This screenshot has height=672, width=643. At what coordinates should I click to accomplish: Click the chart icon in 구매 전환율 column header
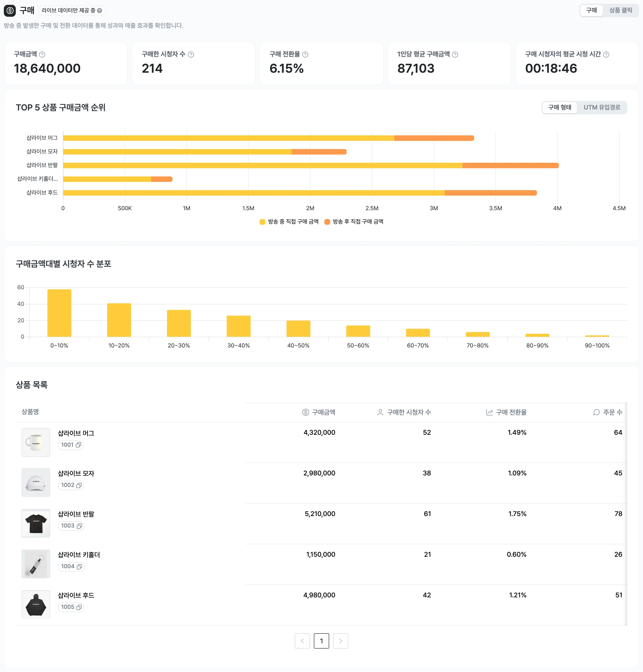click(489, 412)
